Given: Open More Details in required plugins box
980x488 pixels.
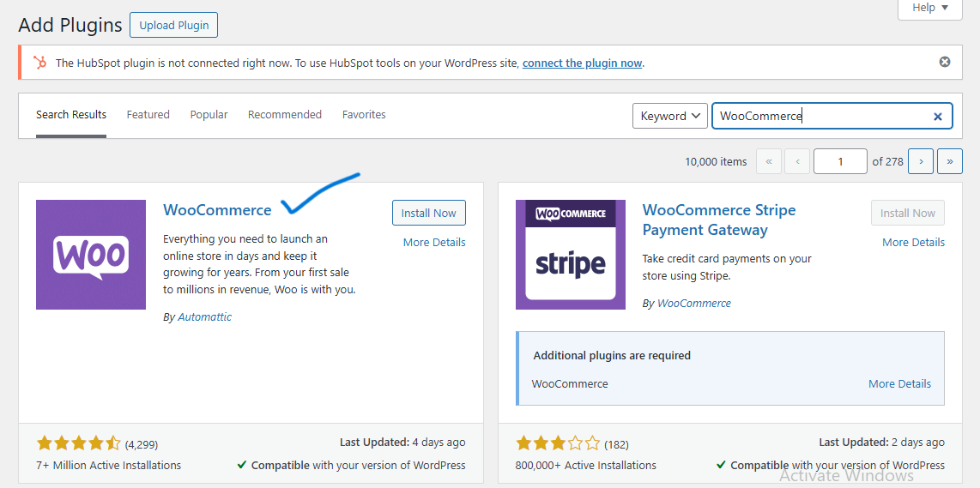Looking at the screenshot, I should tap(900, 384).
